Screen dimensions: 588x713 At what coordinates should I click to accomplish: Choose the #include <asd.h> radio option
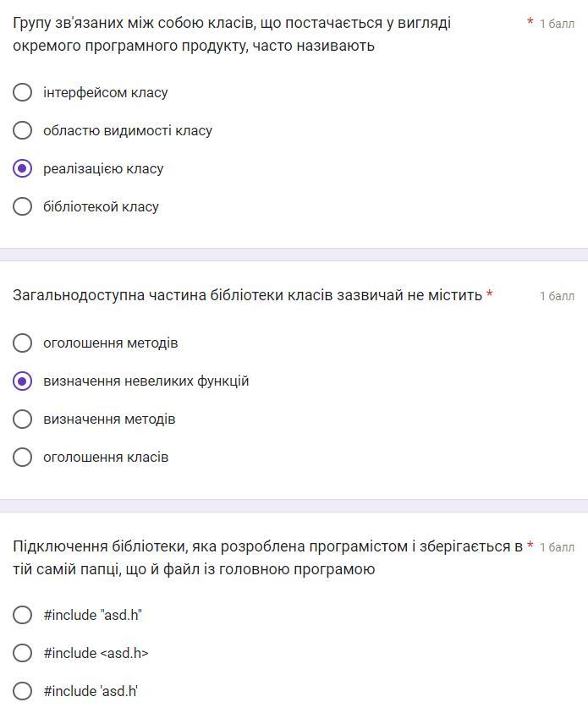point(22,653)
